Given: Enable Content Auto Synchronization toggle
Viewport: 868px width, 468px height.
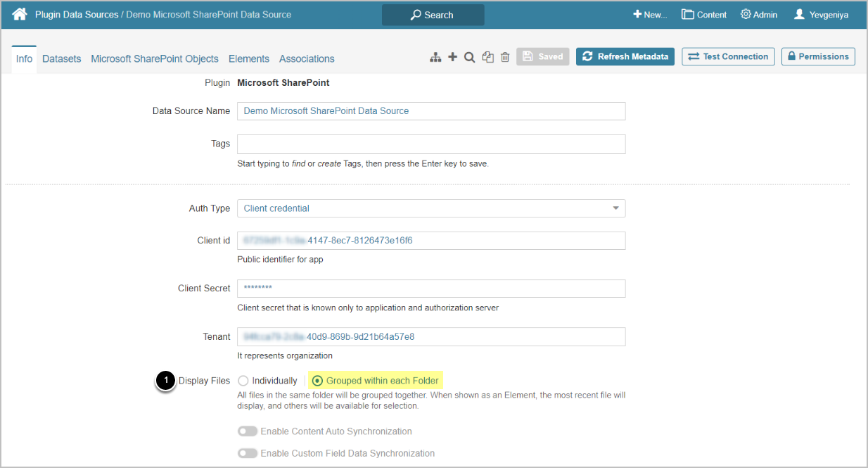Looking at the screenshot, I should point(248,431).
